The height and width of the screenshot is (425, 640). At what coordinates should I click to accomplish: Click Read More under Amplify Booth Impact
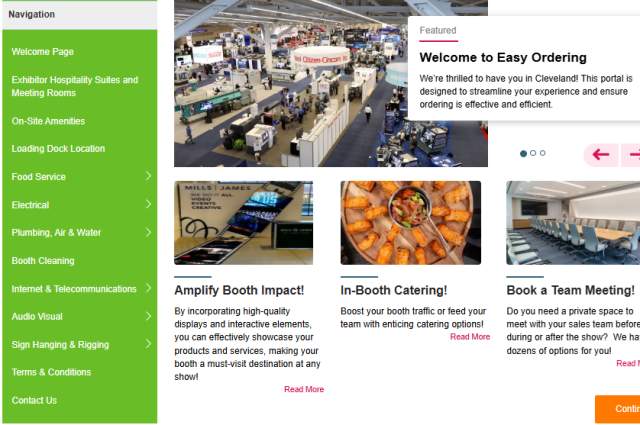304,389
